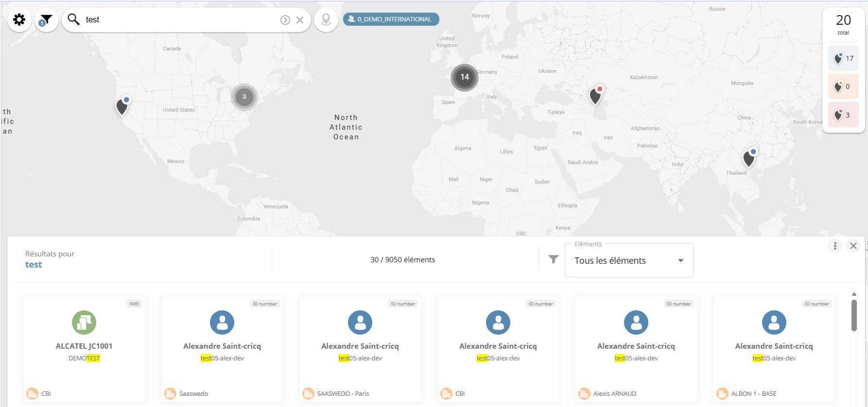Open the three-dot results options menu
Image resolution: width=868 pixels, height=407 pixels.
(x=835, y=246)
